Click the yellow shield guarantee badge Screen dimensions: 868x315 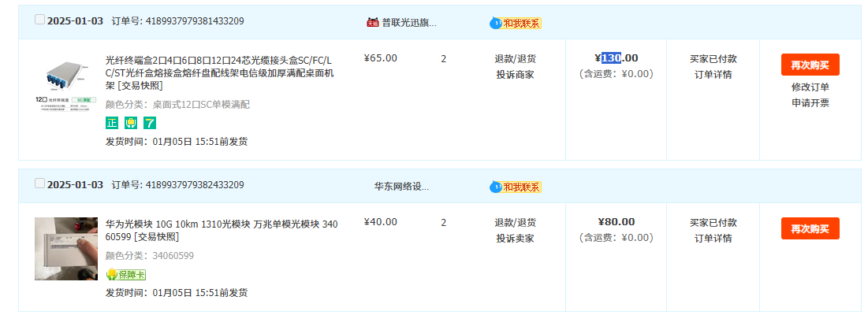tap(131, 123)
